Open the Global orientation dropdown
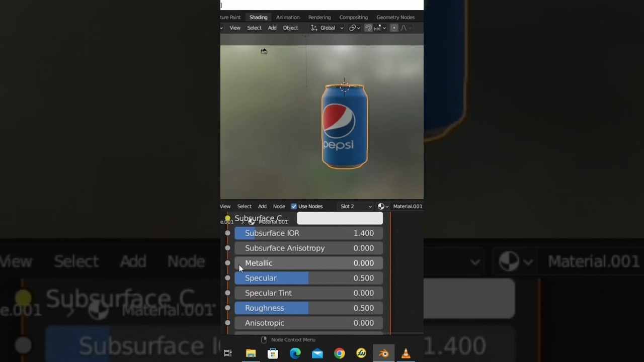This screenshot has height=362, width=644. pos(328,28)
